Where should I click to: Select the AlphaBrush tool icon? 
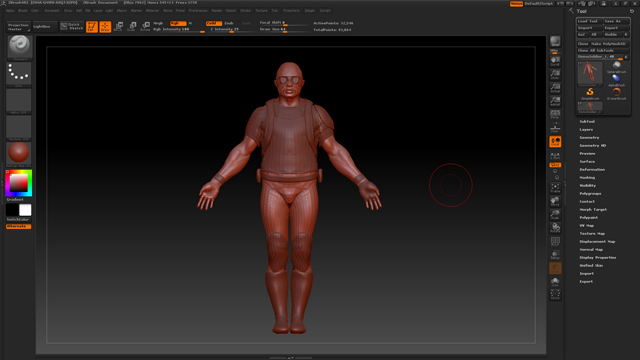pyautogui.click(x=616, y=80)
